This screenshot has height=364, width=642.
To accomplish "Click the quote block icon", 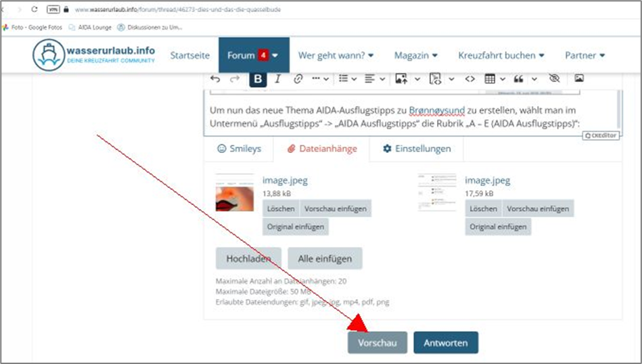I will tap(520, 78).
